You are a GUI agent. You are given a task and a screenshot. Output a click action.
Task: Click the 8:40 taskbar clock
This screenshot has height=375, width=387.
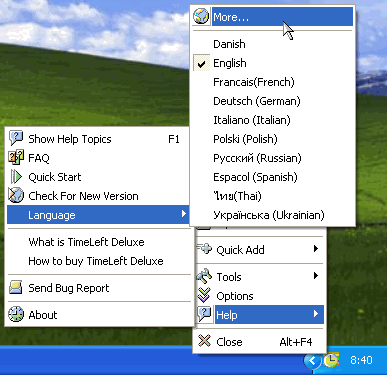click(x=361, y=360)
